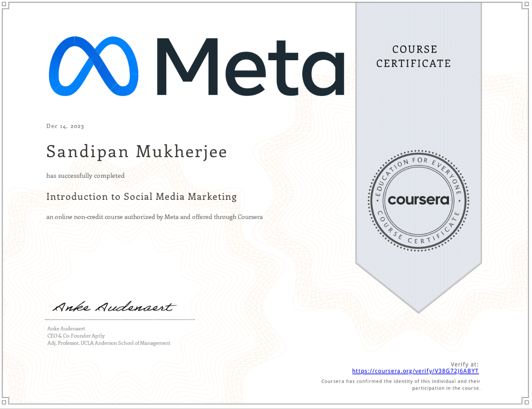This screenshot has height=409, width=532.
Task: Select the name Sandipan Mukherjee
Action: [136, 152]
